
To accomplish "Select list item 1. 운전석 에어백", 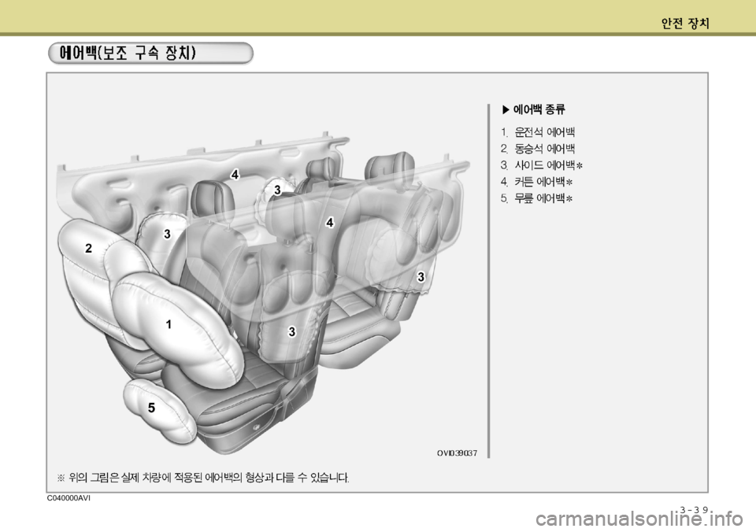I will (538, 132).
